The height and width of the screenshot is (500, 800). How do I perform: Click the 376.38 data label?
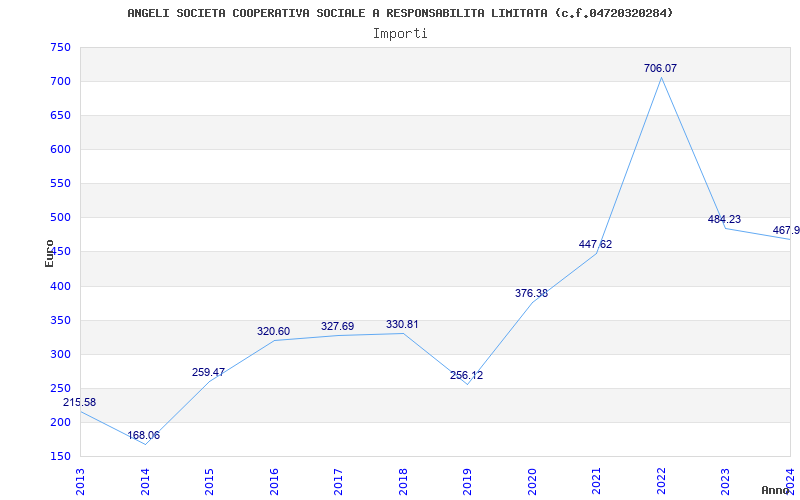coord(531,293)
